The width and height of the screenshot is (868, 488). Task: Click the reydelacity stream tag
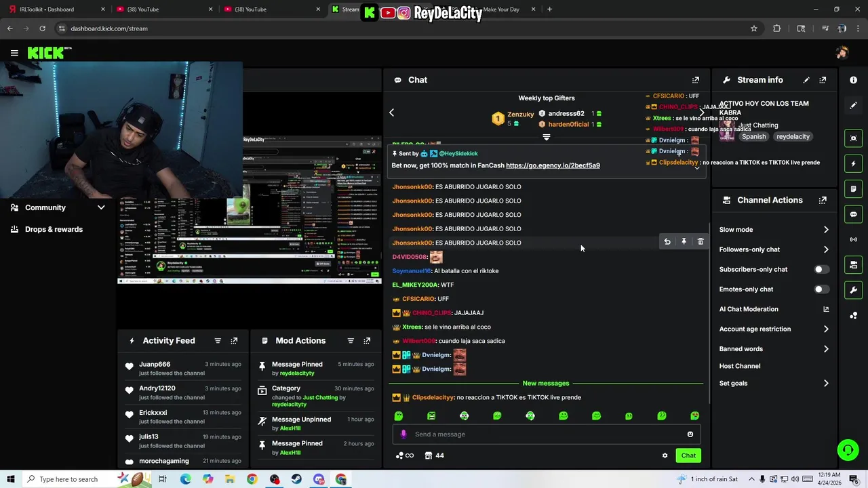point(793,137)
